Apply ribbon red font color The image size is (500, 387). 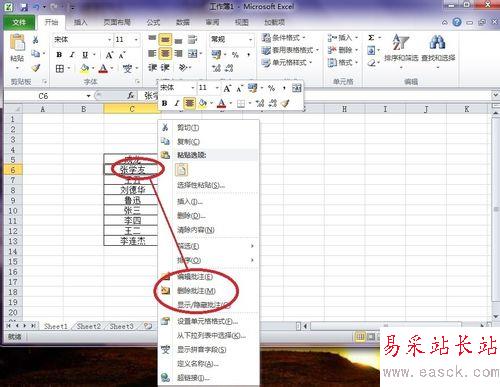(x=103, y=69)
